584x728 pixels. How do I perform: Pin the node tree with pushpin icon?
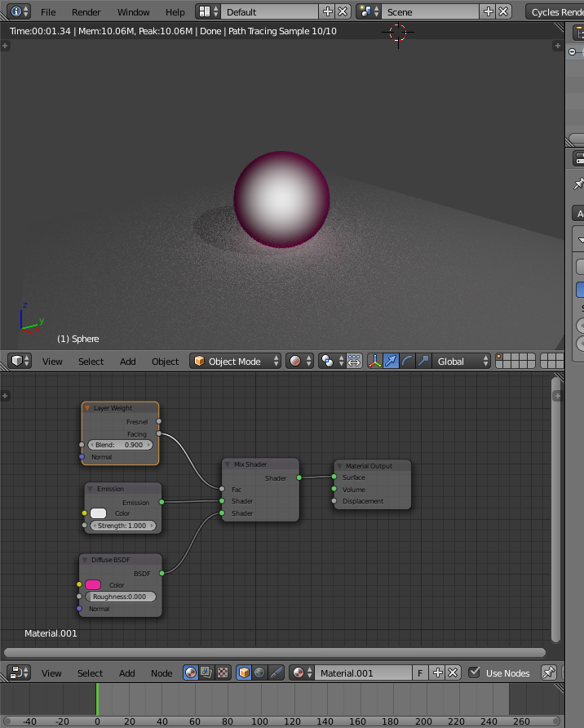click(x=549, y=673)
